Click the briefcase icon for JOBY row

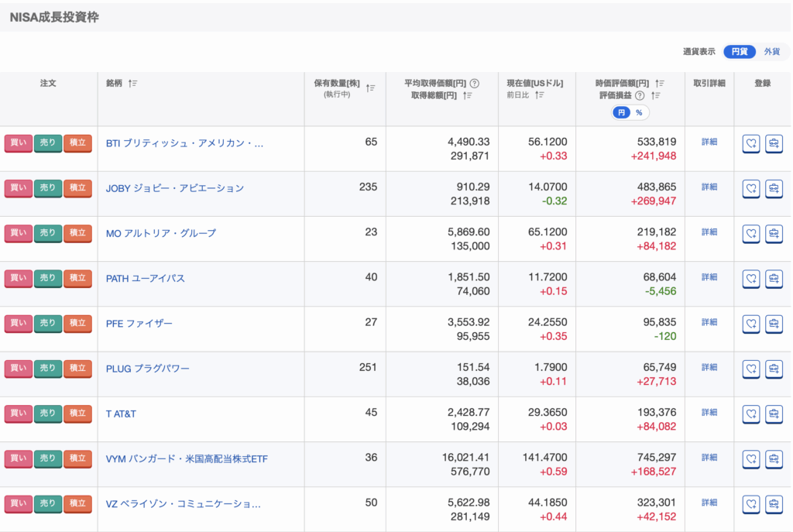click(774, 188)
